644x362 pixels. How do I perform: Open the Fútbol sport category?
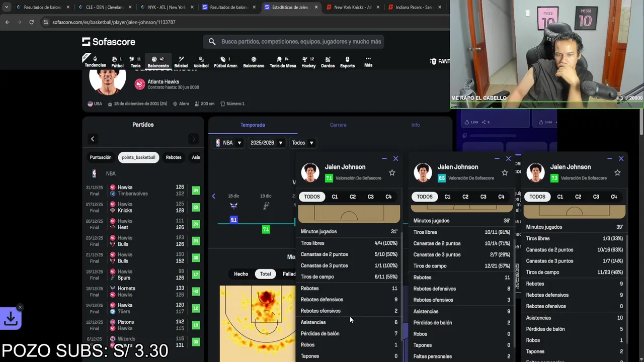pos(117,62)
